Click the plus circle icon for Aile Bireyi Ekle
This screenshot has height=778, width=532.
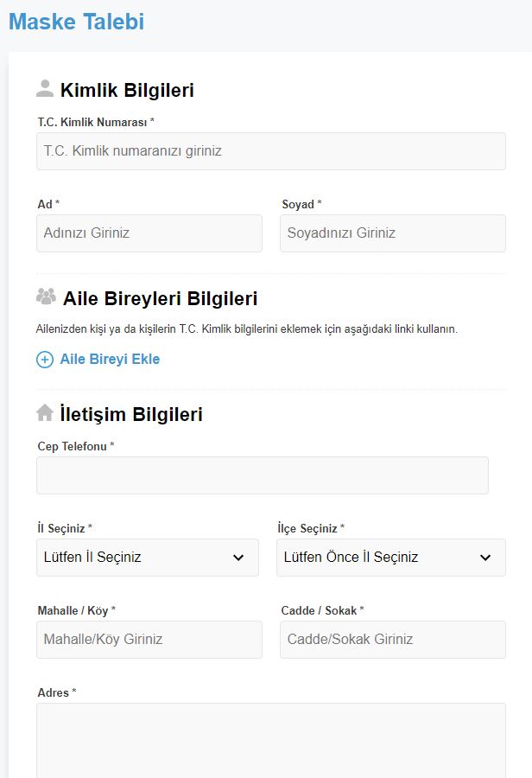tap(45, 360)
